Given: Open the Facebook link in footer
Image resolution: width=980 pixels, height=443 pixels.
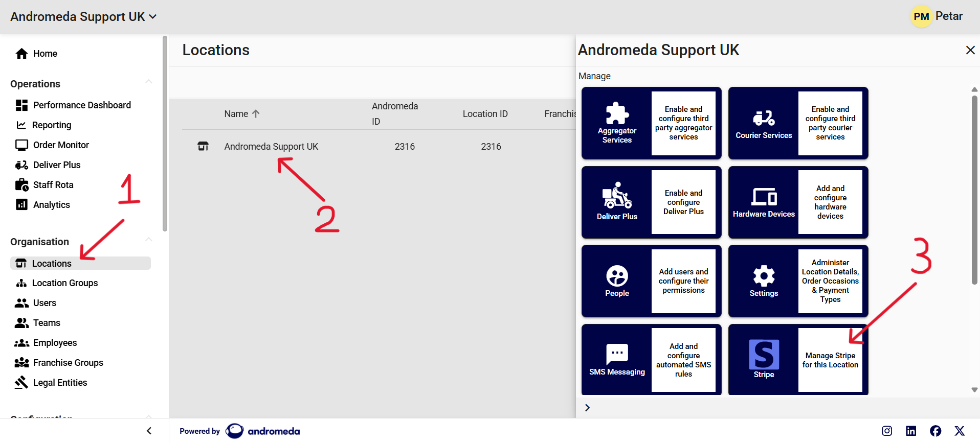Looking at the screenshot, I should [936, 431].
